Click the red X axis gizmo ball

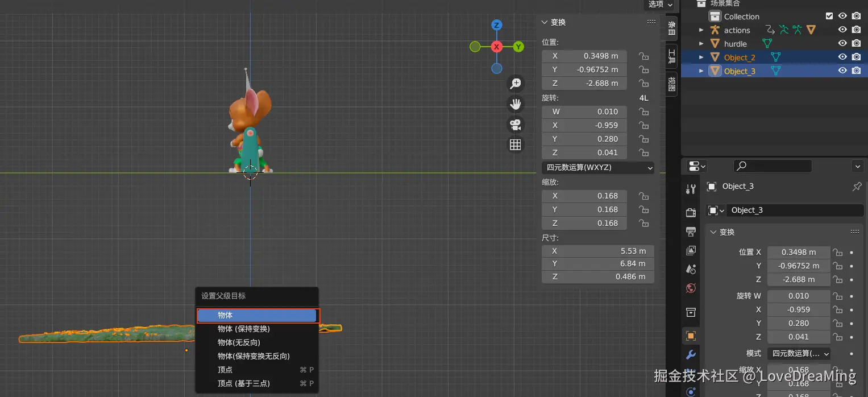click(x=497, y=47)
